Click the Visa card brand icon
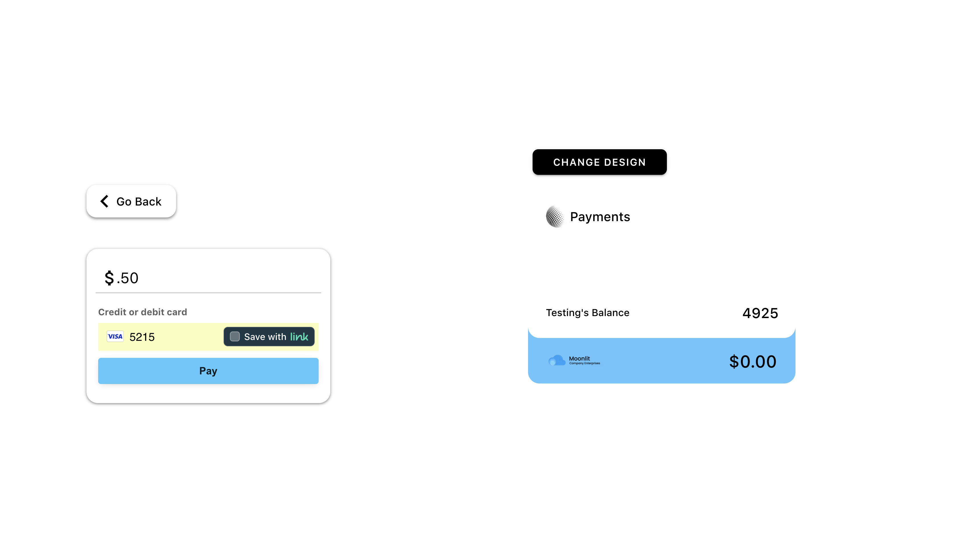The image size is (973, 560). pos(115,337)
